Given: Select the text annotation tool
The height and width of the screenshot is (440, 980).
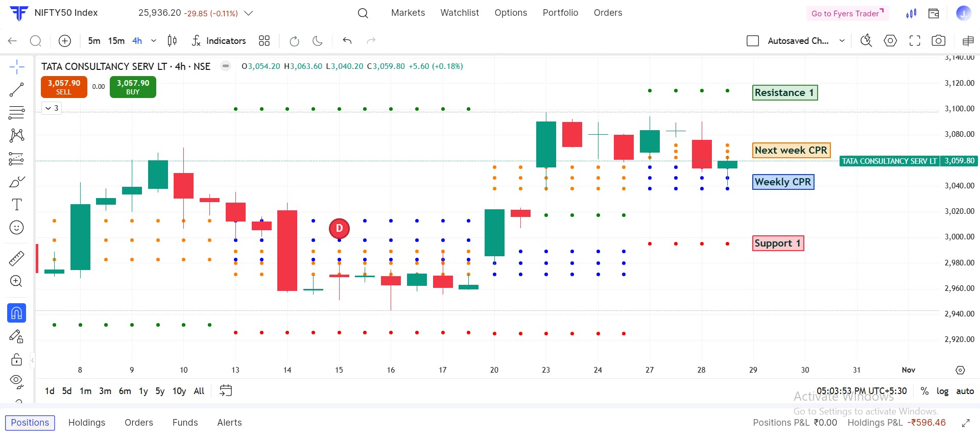Looking at the screenshot, I should point(17,205).
